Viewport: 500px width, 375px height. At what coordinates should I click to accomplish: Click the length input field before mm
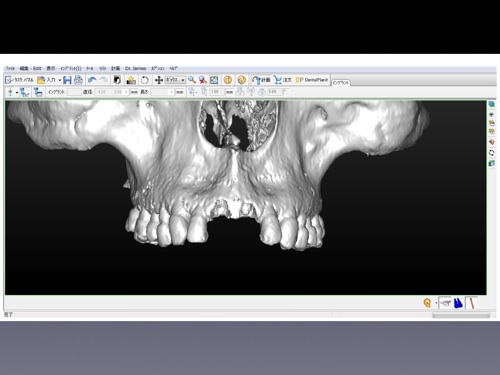[162, 92]
